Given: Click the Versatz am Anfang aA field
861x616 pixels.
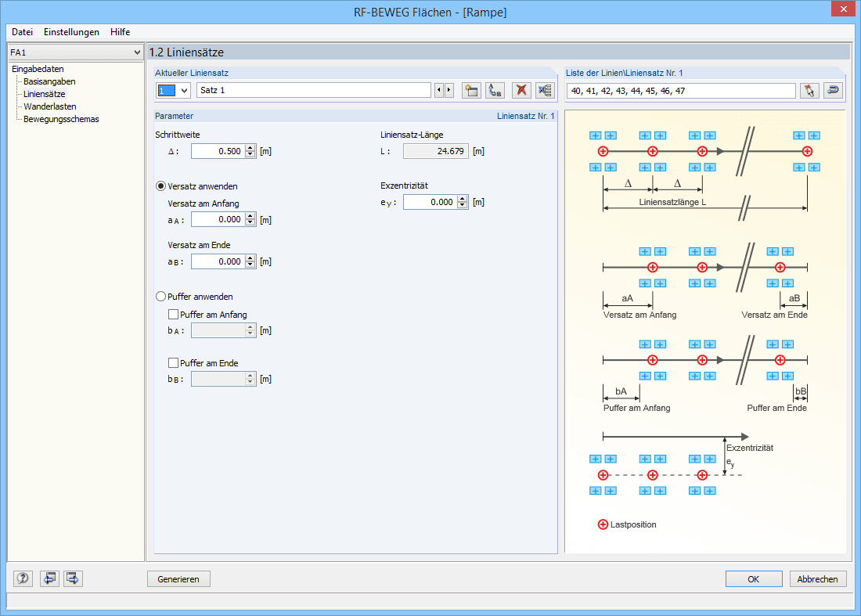Looking at the screenshot, I should 218,220.
